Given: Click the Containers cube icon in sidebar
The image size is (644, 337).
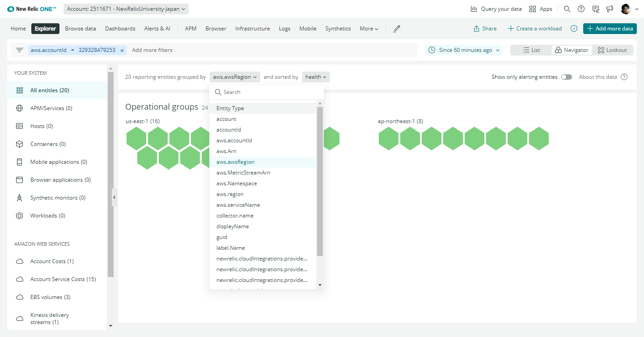Looking at the screenshot, I should tap(19, 144).
